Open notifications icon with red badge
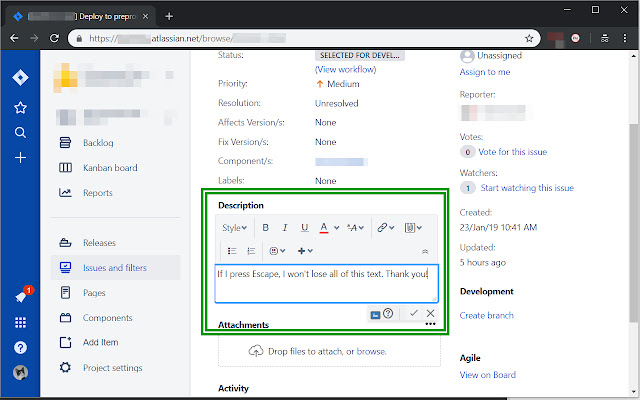 [x=23, y=296]
